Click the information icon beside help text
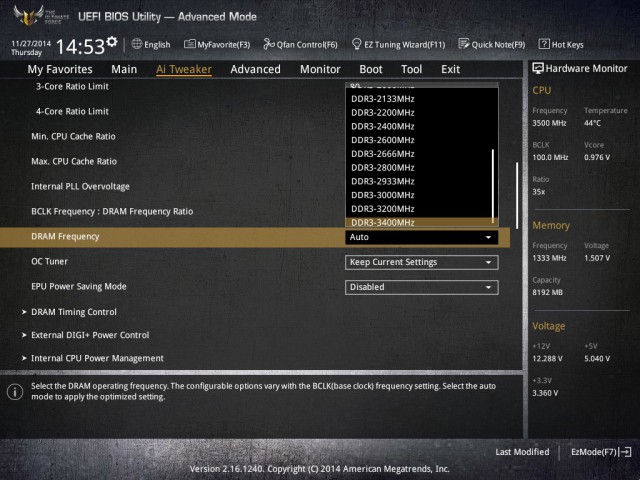The width and height of the screenshot is (640, 480). tap(15, 392)
